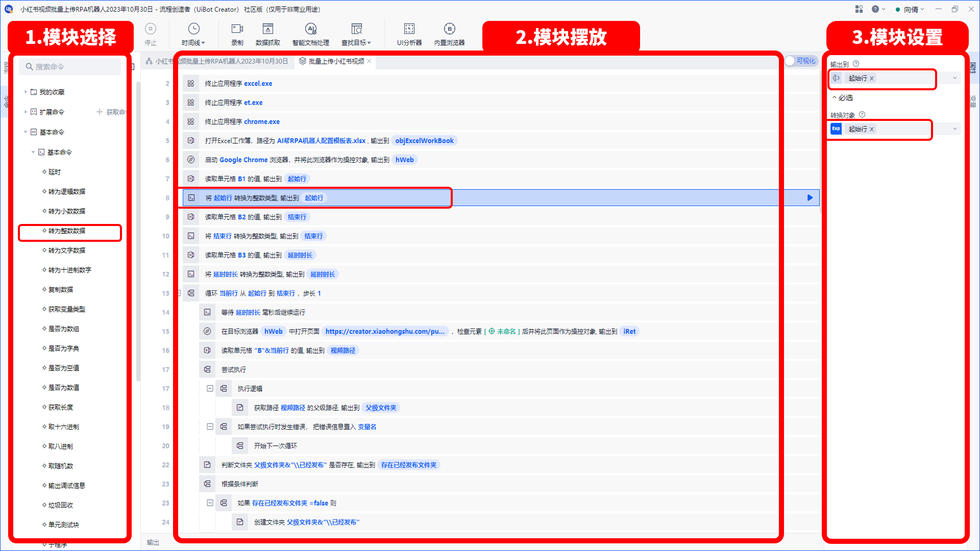Switch to 小红书视频批量上传RPA机器人 tab
Image resolution: width=980 pixels, height=551 pixels.
click(217, 61)
